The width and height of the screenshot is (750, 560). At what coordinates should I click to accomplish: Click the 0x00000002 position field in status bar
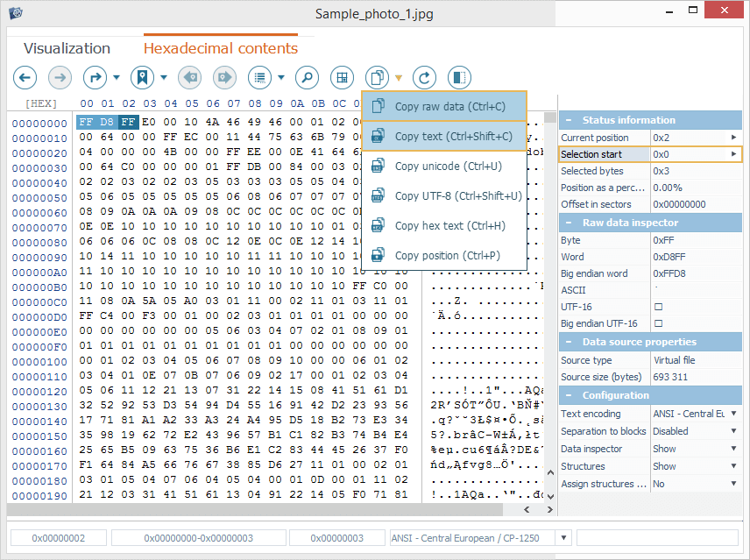click(58, 539)
